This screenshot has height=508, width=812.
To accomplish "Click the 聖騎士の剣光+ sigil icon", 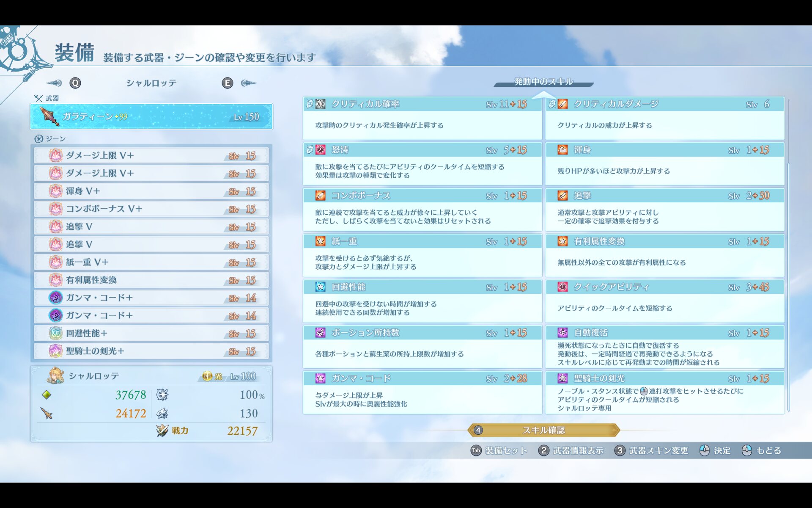I will [x=55, y=351].
